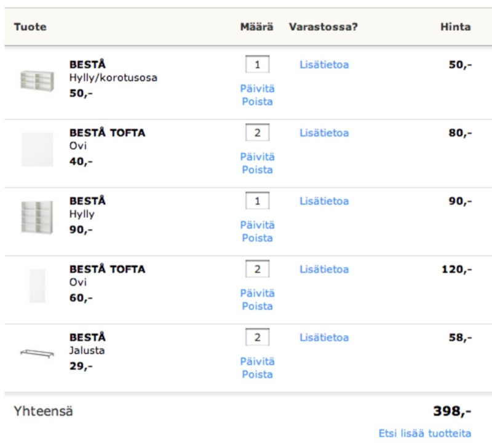This screenshot has width=492, height=448.
Task: Click Etsi lisää tuotteita link
Action: (425, 433)
